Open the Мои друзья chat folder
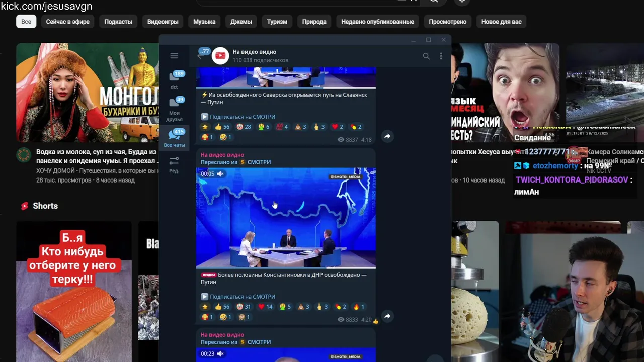The width and height of the screenshot is (644, 362). tap(174, 109)
